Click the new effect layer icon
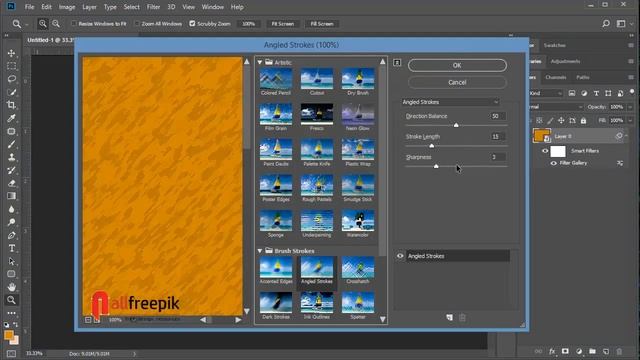Image resolution: width=640 pixels, height=360 pixels. point(449,317)
